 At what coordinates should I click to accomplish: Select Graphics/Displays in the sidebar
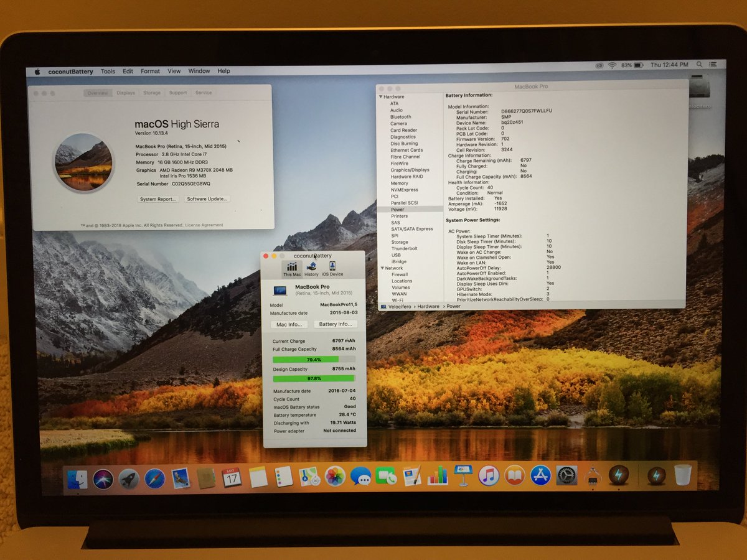click(x=410, y=170)
